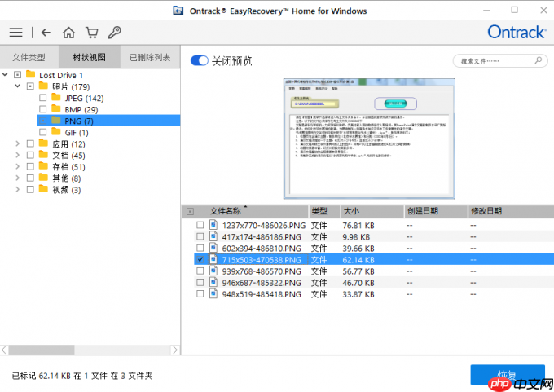Switch to the 文件类型 tab
Image resolution: width=554 pixels, height=392 pixels.
pos(29,58)
